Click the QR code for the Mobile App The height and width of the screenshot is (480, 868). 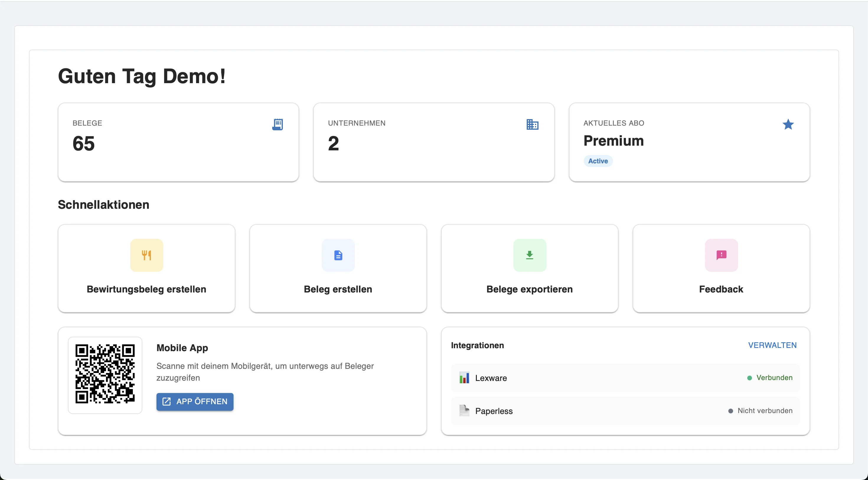[x=105, y=375]
